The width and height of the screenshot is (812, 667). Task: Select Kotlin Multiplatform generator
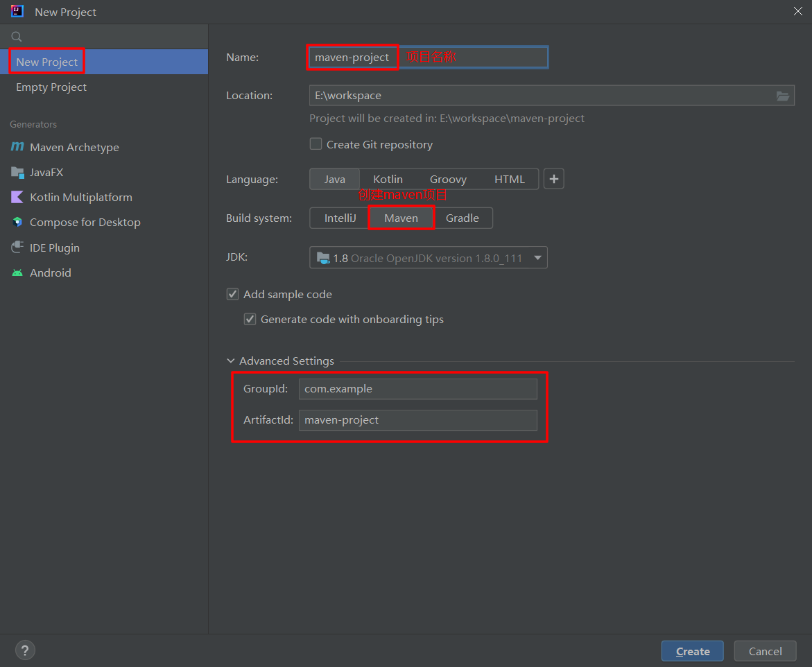click(104, 198)
